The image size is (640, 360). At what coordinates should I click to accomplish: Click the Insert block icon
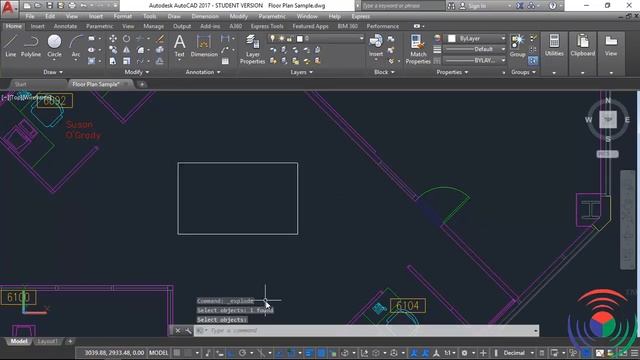[376, 46]
